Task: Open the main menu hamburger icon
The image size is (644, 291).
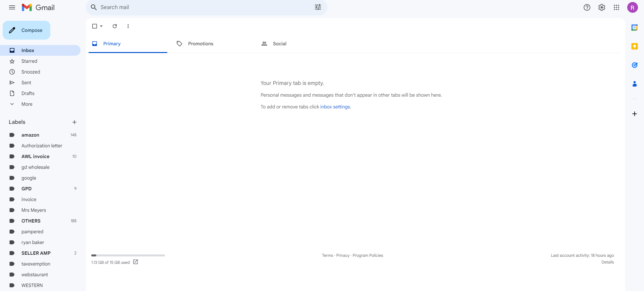Action: [12, 7]
